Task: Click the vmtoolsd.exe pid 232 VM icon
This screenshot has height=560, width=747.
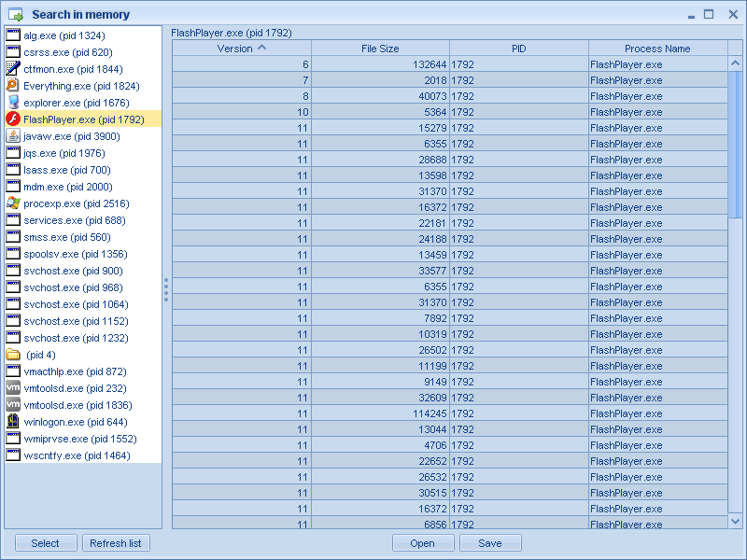Action: coord(13,388)
